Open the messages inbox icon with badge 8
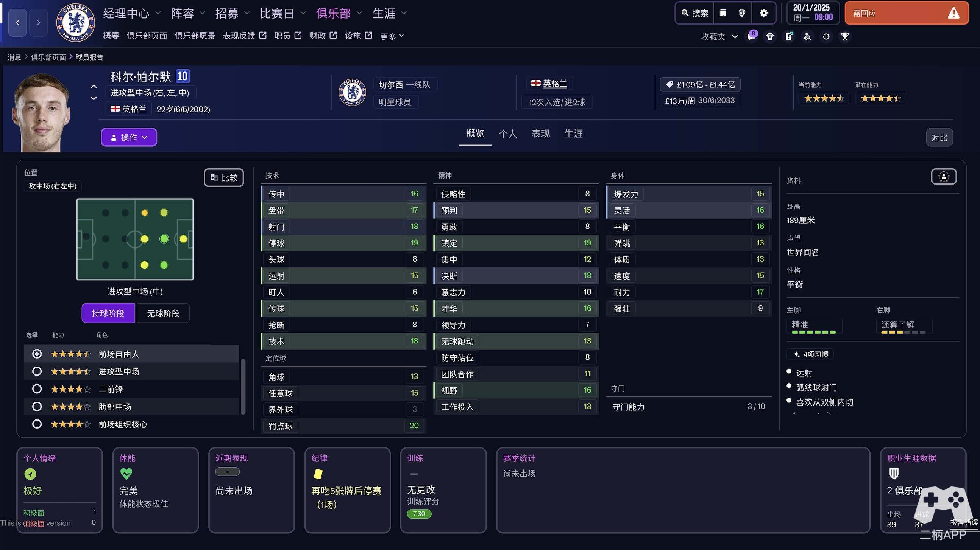The image size is (980, 550). click(751, 36)
